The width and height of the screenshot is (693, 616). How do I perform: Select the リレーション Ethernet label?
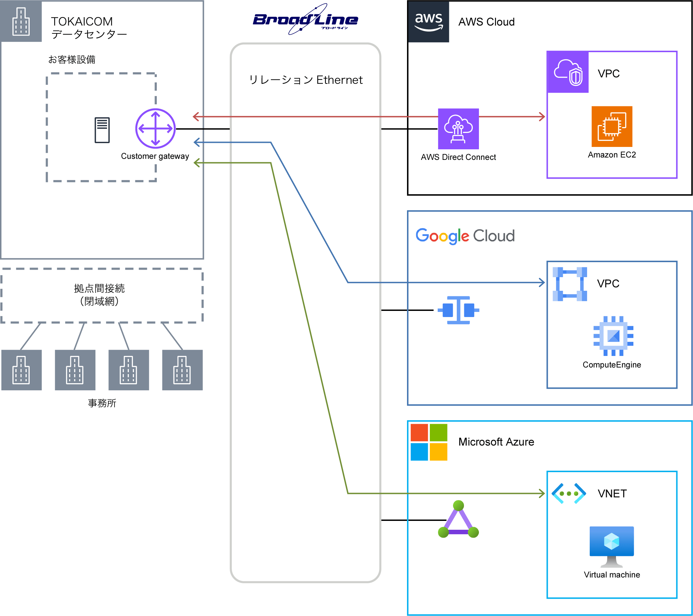(305, 80)
